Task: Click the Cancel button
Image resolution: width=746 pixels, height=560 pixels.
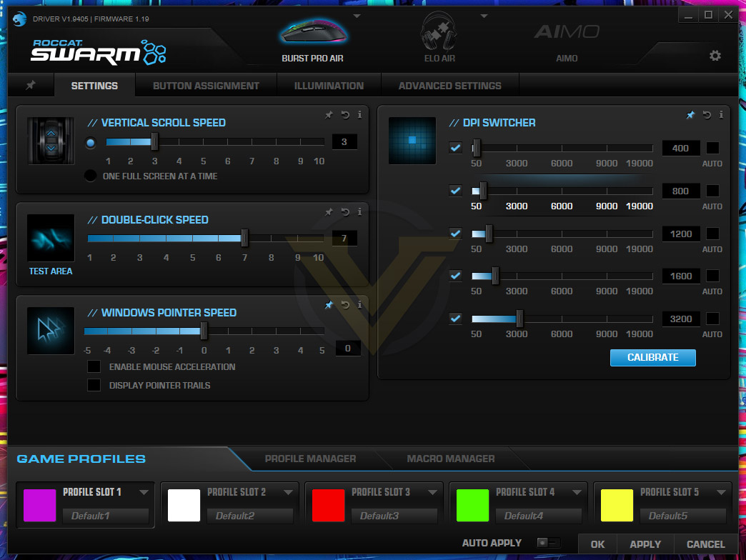Action: pyautogui.click(x=705, y=544)
